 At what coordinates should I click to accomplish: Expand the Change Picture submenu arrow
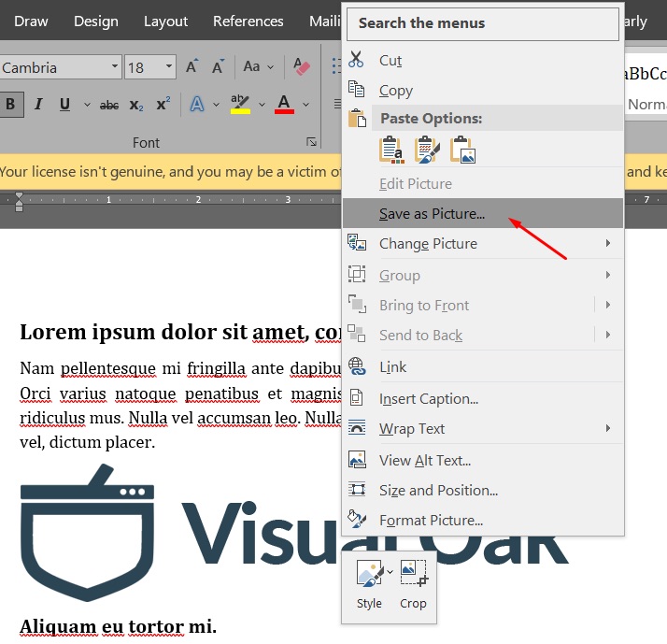(x=608, y=243)
